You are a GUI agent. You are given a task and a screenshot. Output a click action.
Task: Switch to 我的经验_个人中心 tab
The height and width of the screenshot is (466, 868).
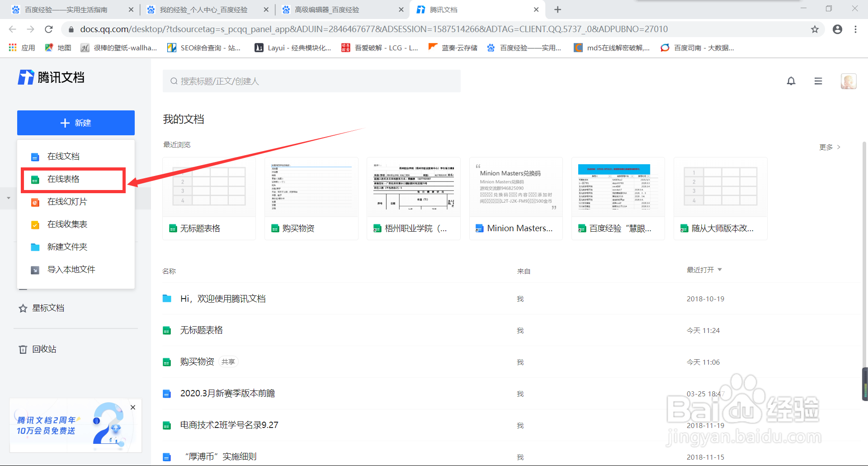coord(208,10)
